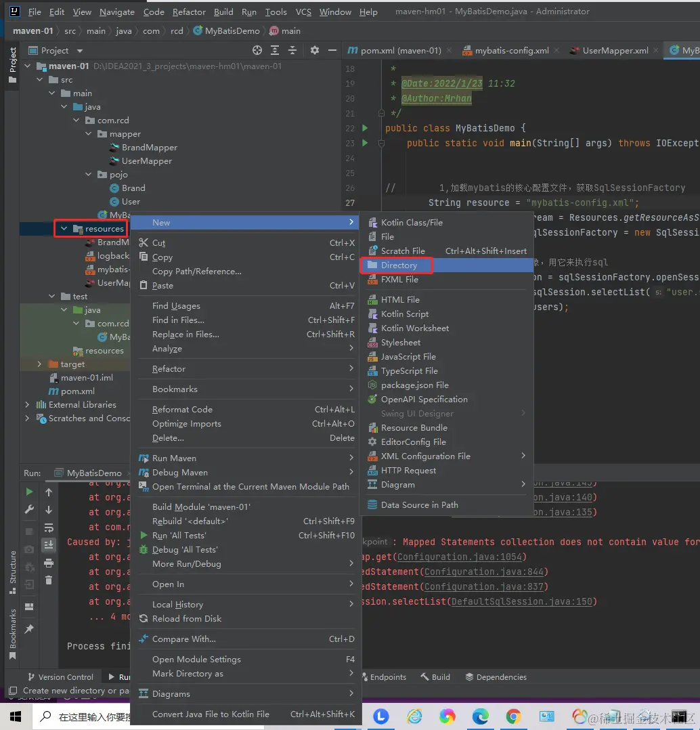The height and width of the screenshot is (730, 700).
Task: Choose Scratch File in New submenu
Action: 447,251
